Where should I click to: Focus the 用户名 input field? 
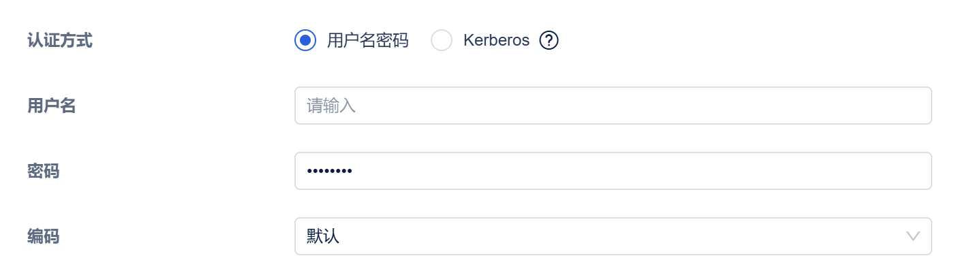612,106
